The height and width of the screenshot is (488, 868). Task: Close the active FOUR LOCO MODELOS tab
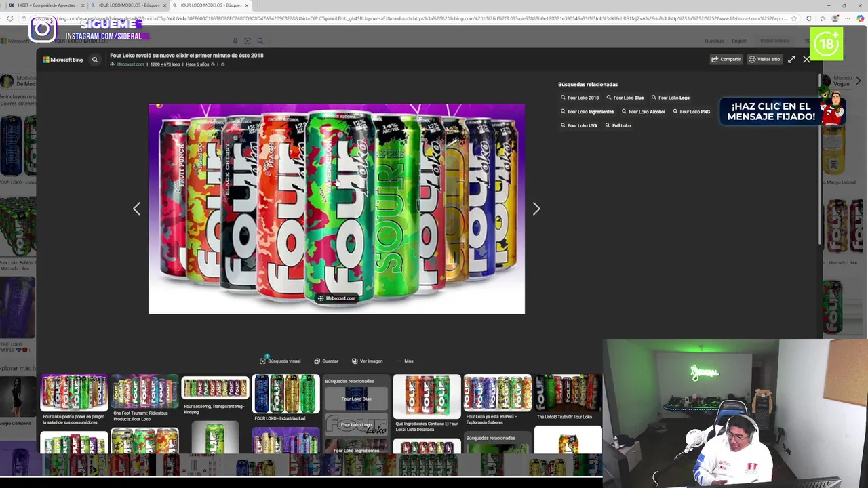pos(247,5)
